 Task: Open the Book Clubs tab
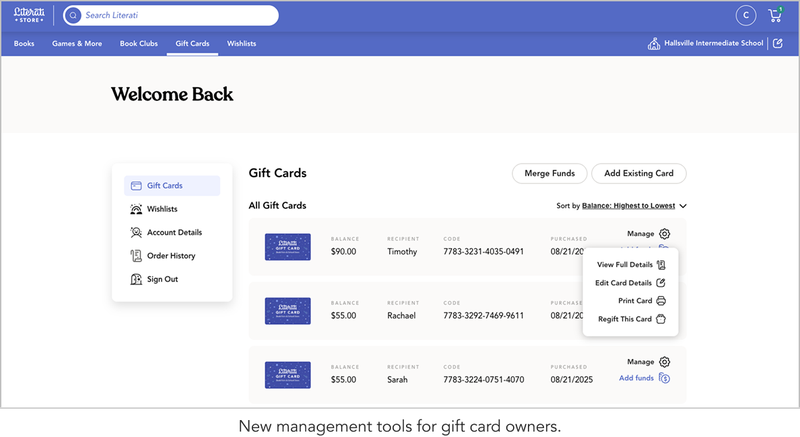(x=139, y=44)
